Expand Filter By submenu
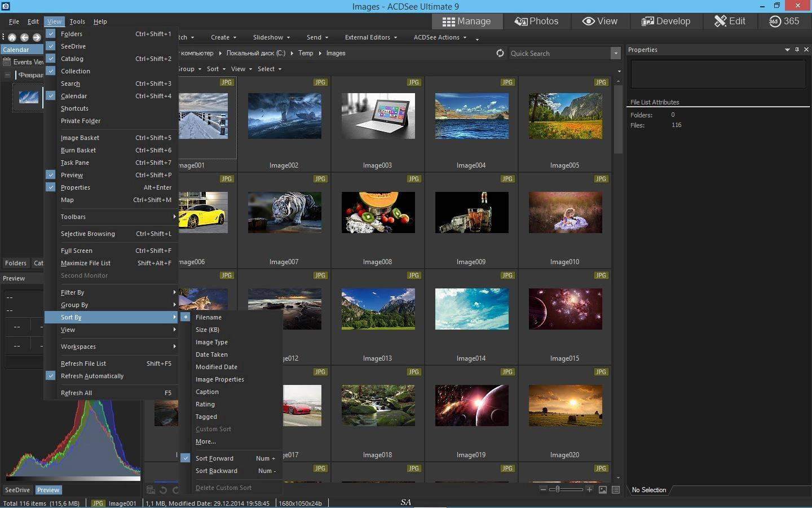 pos(112,292)
